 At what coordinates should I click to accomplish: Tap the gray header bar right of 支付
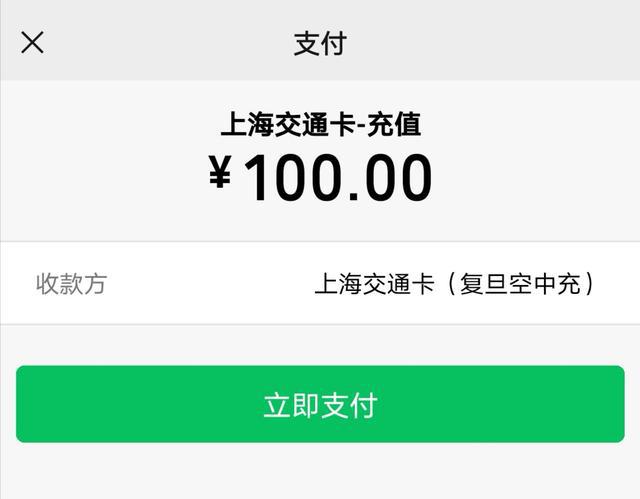[x=500, y=43]
